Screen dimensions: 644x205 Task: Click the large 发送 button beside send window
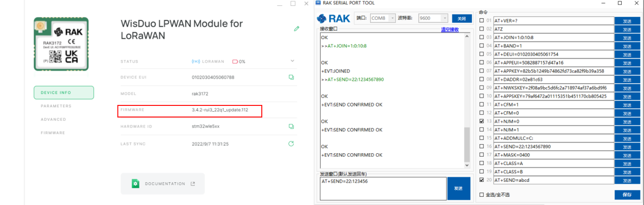[459, 188]
